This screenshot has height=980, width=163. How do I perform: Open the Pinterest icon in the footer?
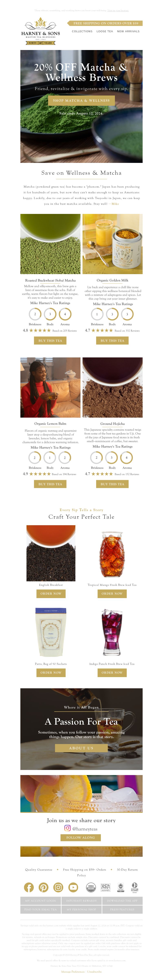tap(43, 888)
